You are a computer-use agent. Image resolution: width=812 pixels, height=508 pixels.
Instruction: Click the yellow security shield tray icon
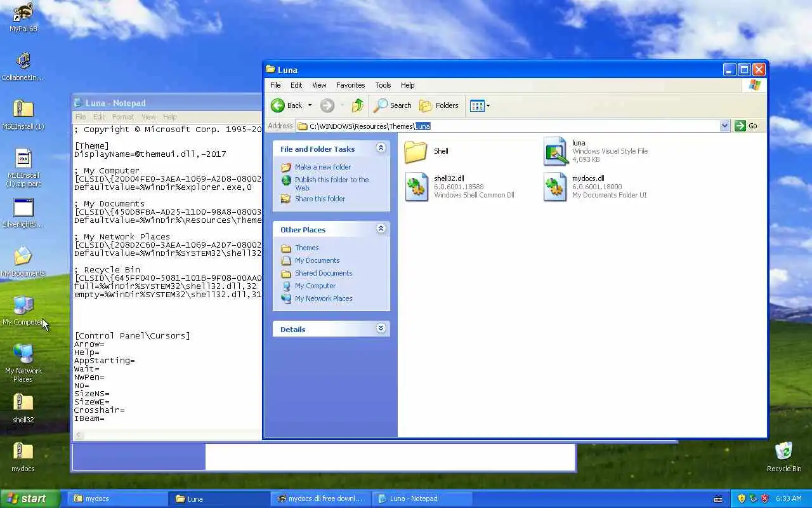[742, 498]
